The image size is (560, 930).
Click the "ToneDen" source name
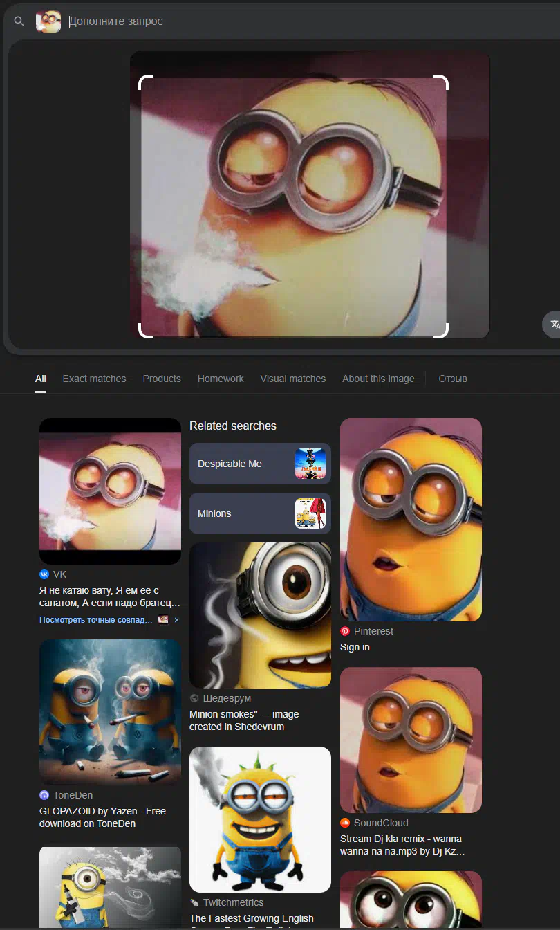tap(73, 795)
